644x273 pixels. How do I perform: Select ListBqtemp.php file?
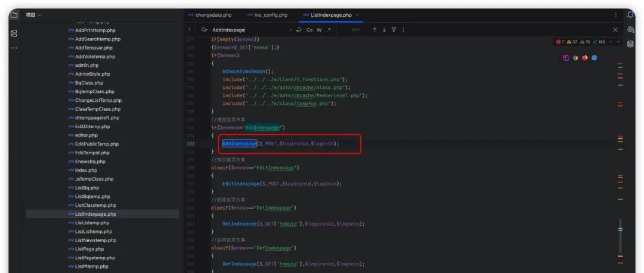point(89,197)
